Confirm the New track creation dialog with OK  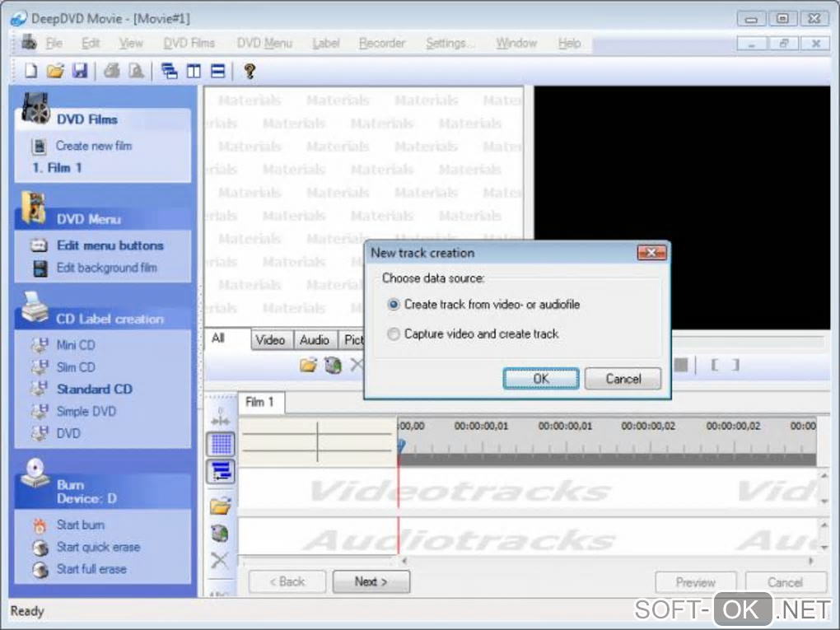(x=541, y=379)
